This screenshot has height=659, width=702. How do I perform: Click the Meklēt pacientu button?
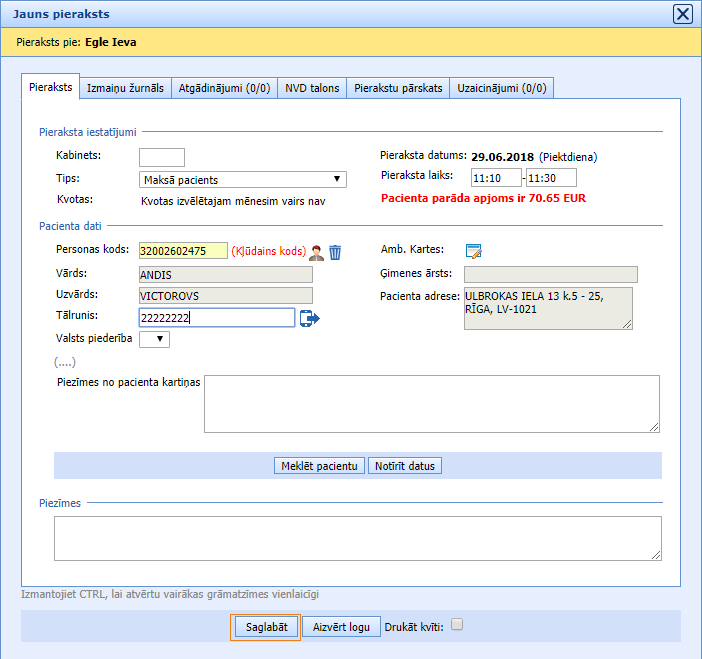[320, 466]
